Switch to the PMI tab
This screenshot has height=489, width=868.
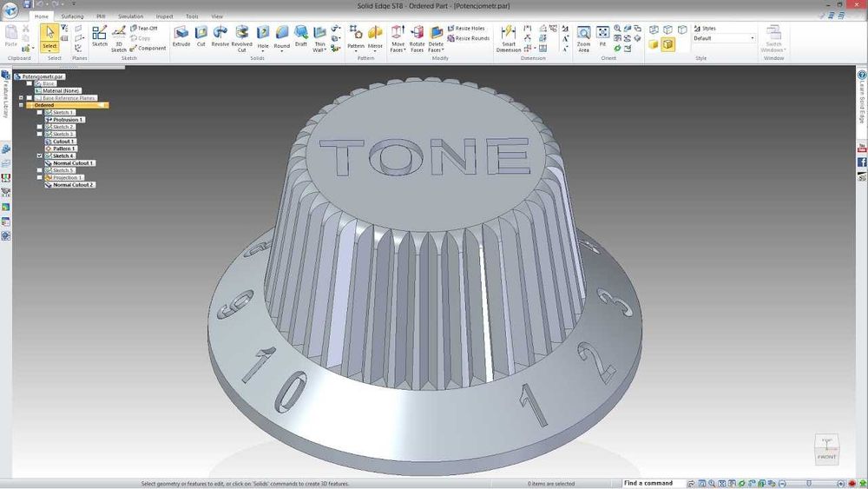tap(101, 17)
